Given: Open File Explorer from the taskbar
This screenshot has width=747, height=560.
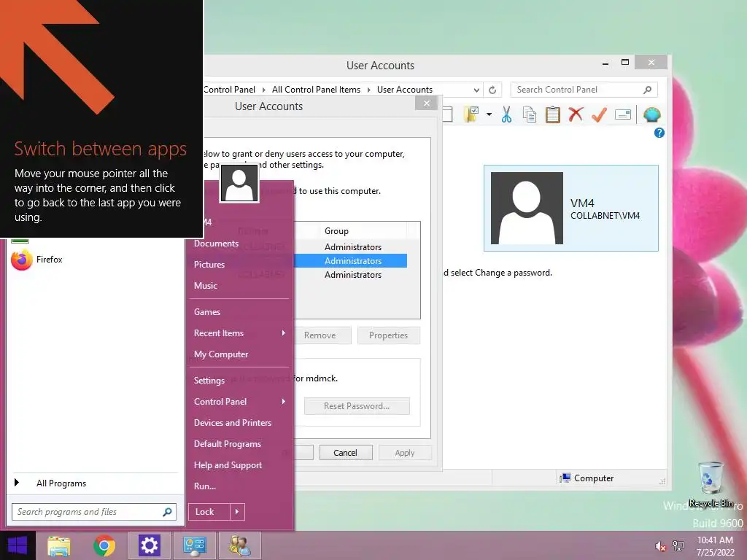Looking at the screenshot, I should click(59, 545).
